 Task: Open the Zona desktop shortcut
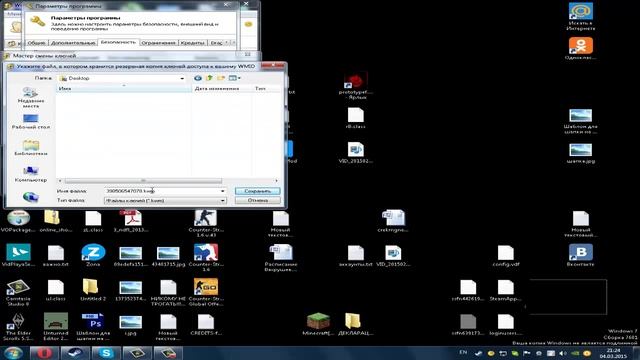click(x=93, y=256)
